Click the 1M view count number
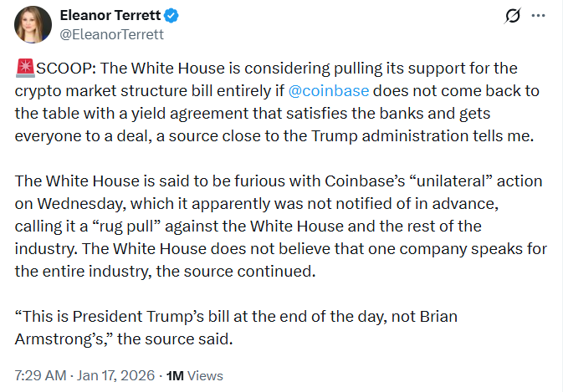This screenshot has width=563, height=392. (175, 376)
